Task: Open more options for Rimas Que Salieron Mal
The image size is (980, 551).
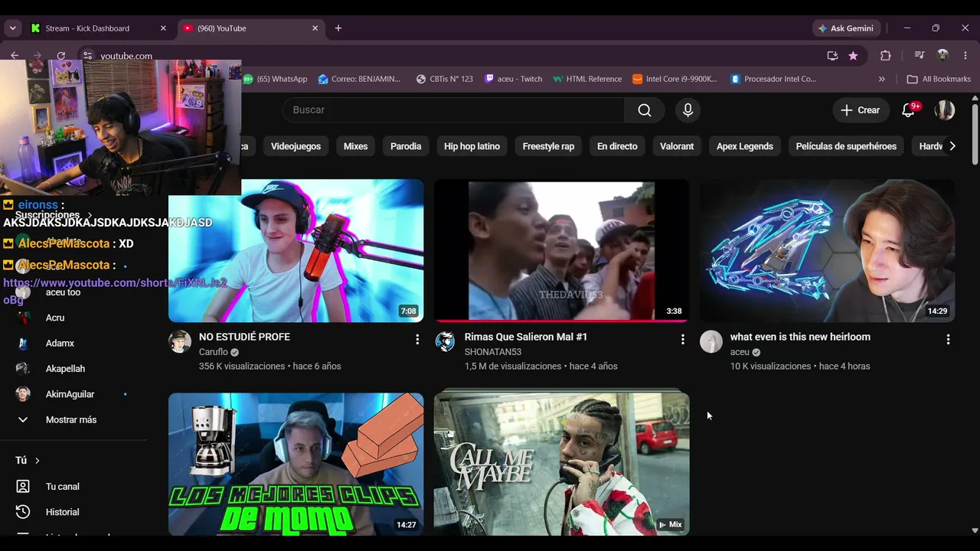Action: click(x=683, y=339)
